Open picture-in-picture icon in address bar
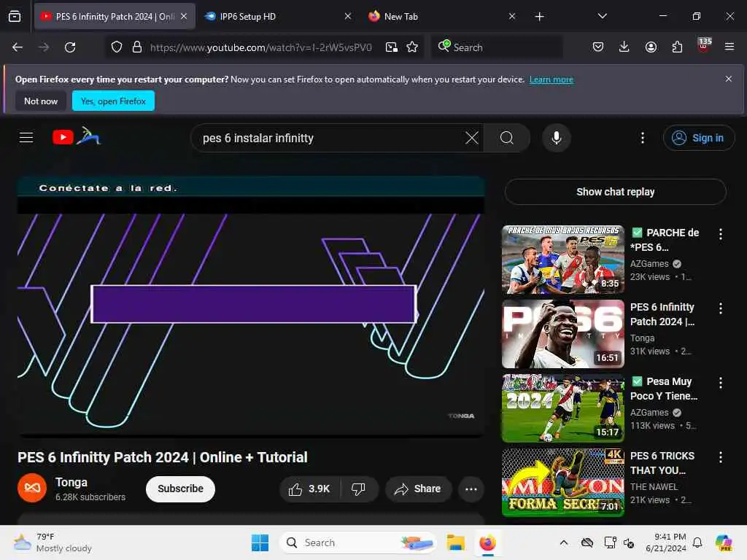The width and height of the screenshot is (747, 560). point(392,47)
